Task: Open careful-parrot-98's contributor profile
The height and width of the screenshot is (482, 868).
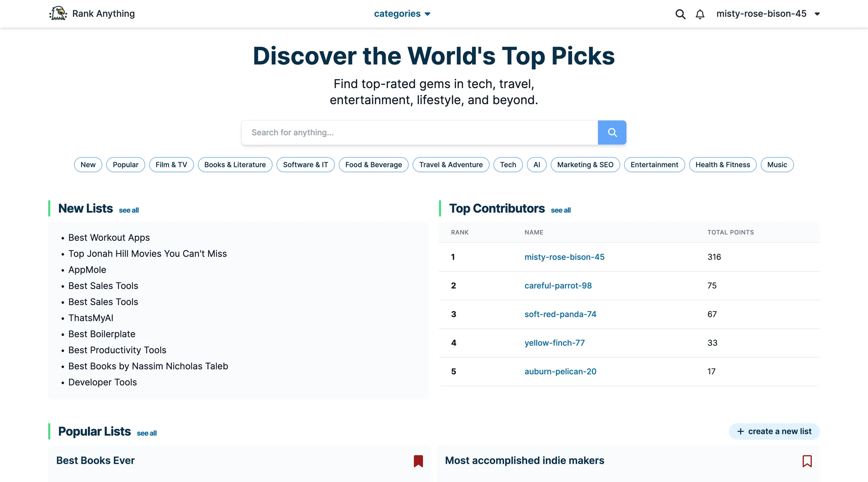Action: click(558, 285)
